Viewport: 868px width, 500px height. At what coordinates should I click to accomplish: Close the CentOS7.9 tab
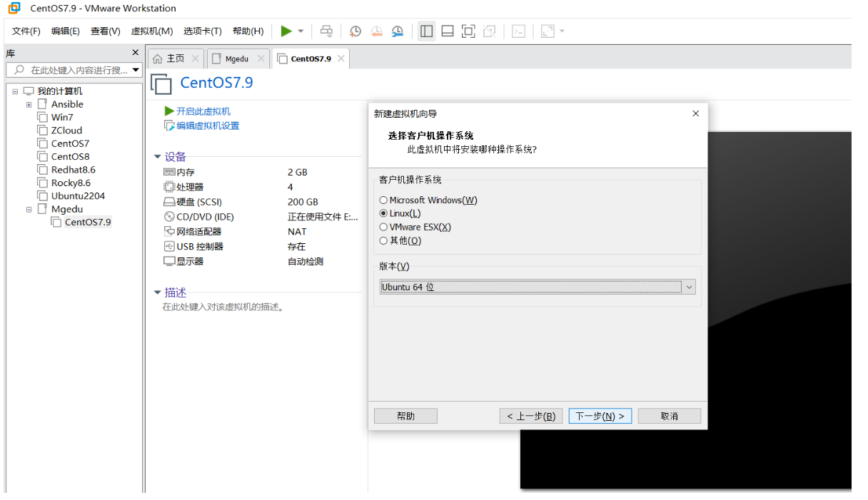point(341,58)
